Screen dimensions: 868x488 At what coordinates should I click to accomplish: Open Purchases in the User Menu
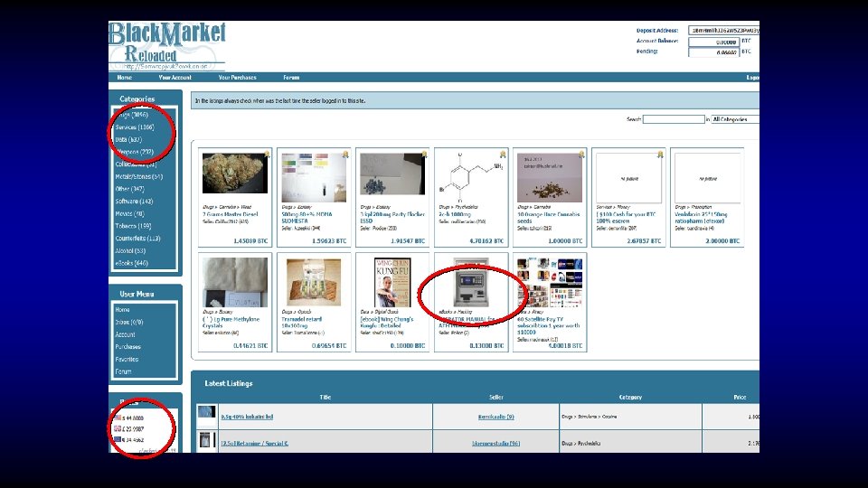coord(127,347)
